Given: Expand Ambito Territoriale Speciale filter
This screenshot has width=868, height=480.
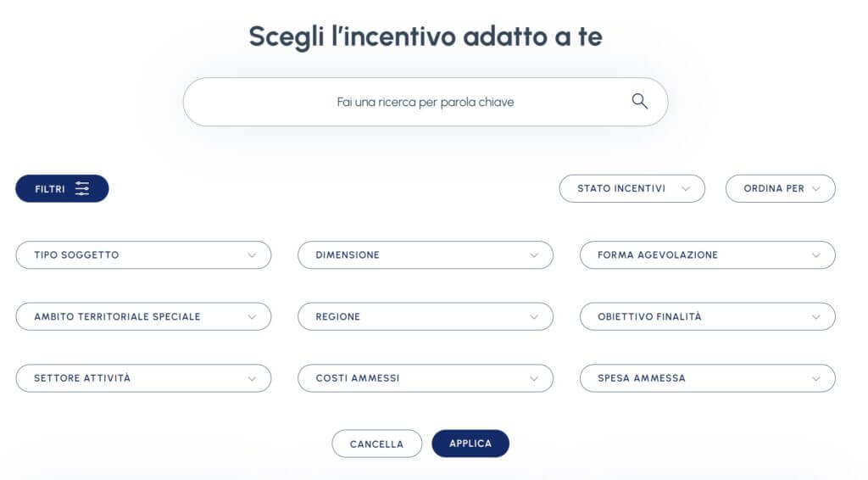Looking at the screenshot, I should (x=143, y=316).
